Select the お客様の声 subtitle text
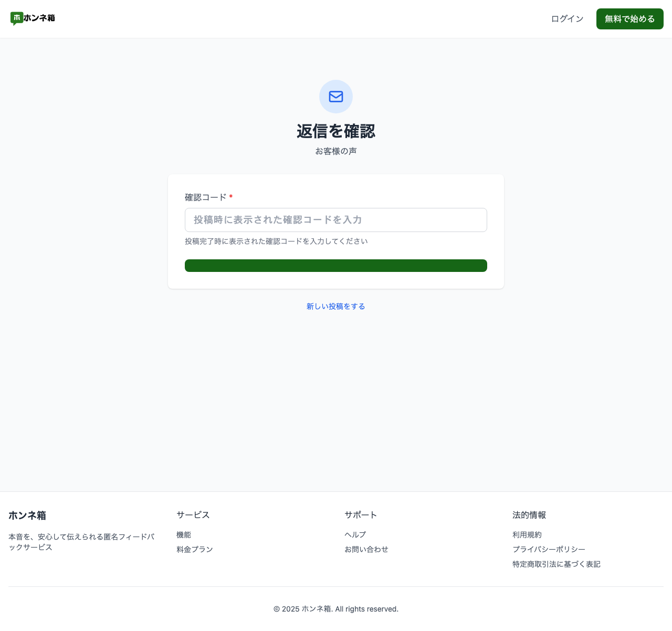The width and height of the screenshot is (672, 631). tap(335, 151)
